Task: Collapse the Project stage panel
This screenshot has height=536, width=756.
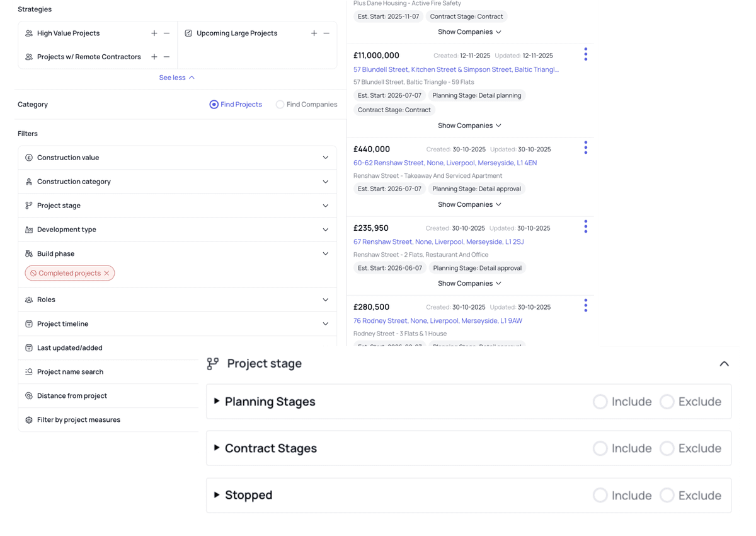Action: pos(724,363)
